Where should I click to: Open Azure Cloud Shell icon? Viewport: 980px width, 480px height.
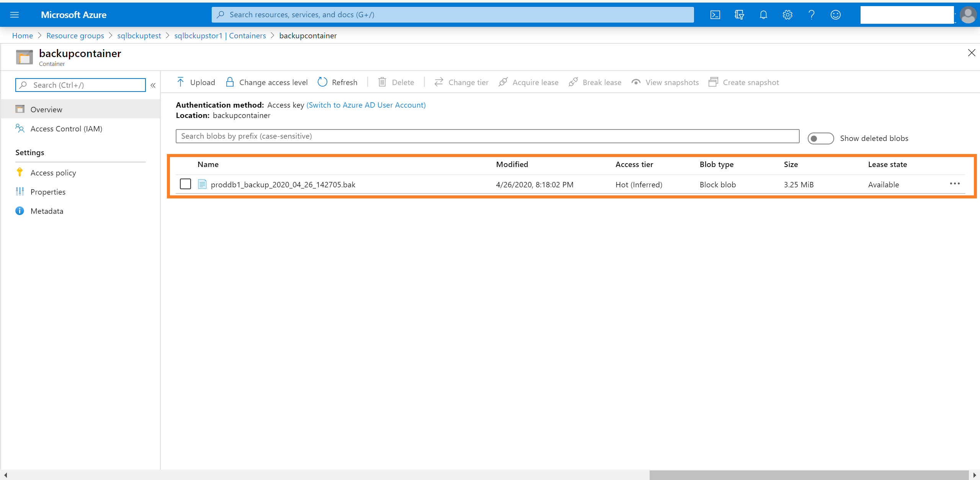click(x=715, y=15)
